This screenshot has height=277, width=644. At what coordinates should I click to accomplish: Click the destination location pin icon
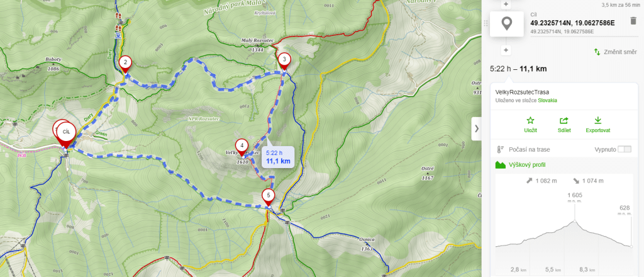click(507, 24)
